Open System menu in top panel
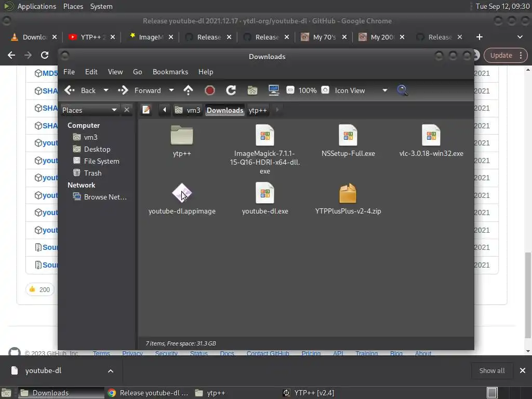The height and width of the screenshot is (399, 532). click(101, 6)
